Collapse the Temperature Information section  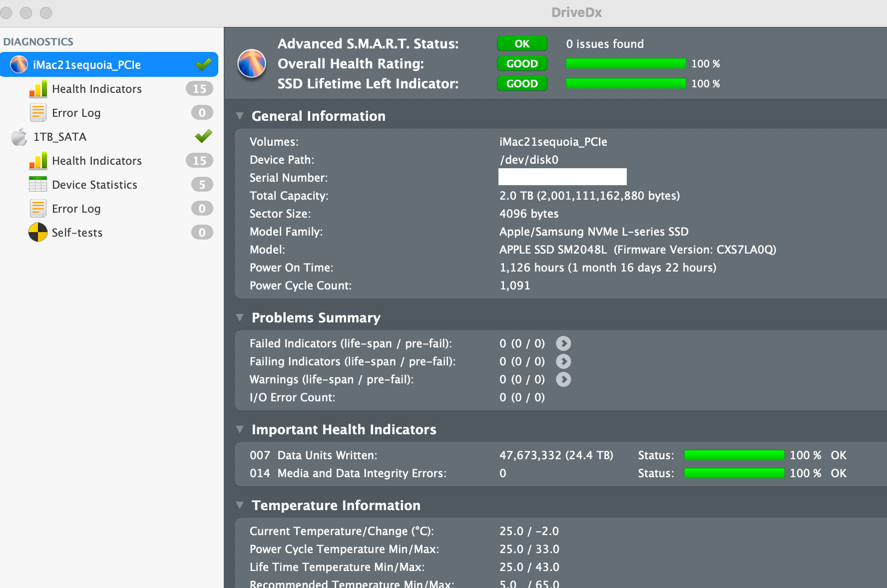(240, 506)
